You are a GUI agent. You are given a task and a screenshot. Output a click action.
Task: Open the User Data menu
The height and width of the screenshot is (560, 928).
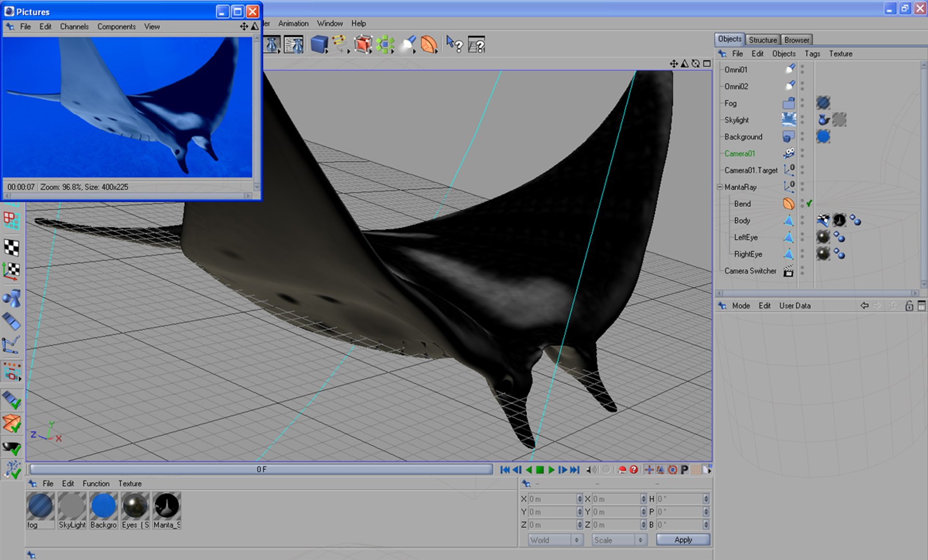coord(794,306)
